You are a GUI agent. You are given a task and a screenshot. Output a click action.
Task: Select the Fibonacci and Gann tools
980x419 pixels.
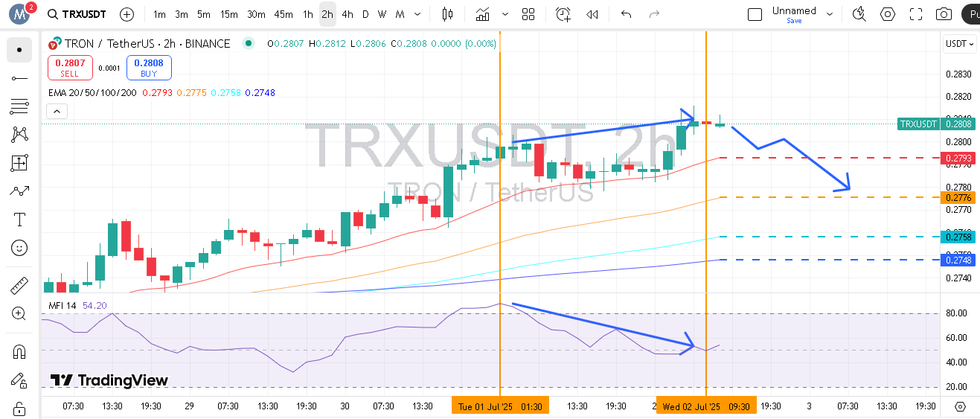19,106
